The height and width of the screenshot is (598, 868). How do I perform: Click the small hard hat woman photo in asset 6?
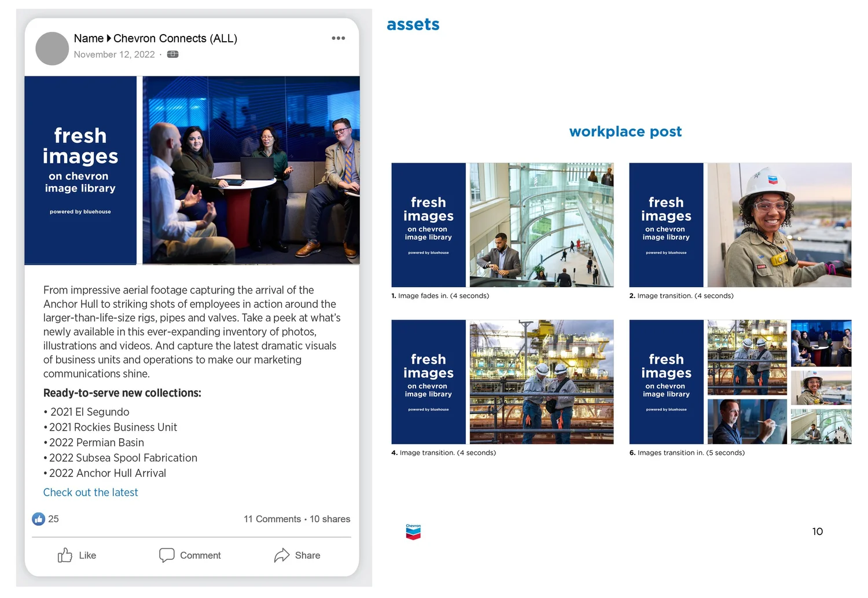821,387
